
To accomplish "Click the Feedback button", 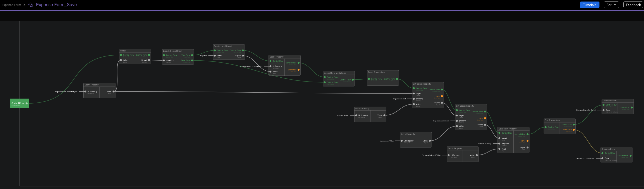I will tap(633, 5).
